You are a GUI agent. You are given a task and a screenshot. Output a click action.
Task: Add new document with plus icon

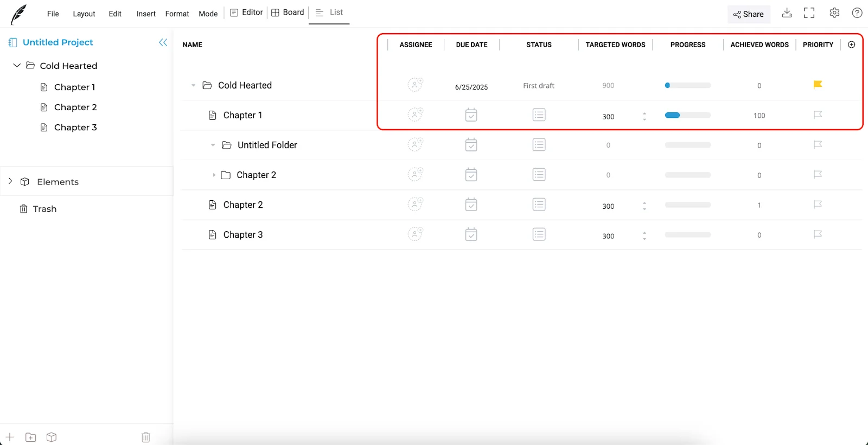10,437
